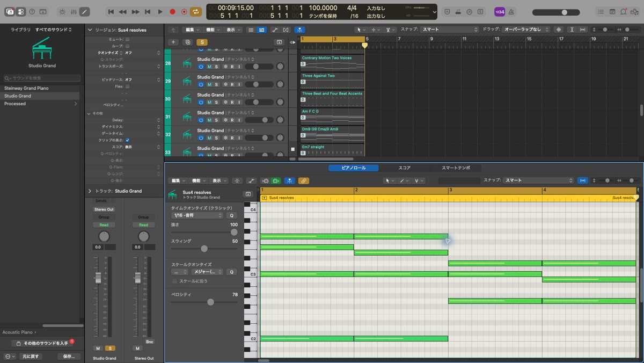Image resolution: width=644 pixels, height=363 pixels.
Task: Expand the トラック: Studio Grand section
Action: [x=90, y=191]
